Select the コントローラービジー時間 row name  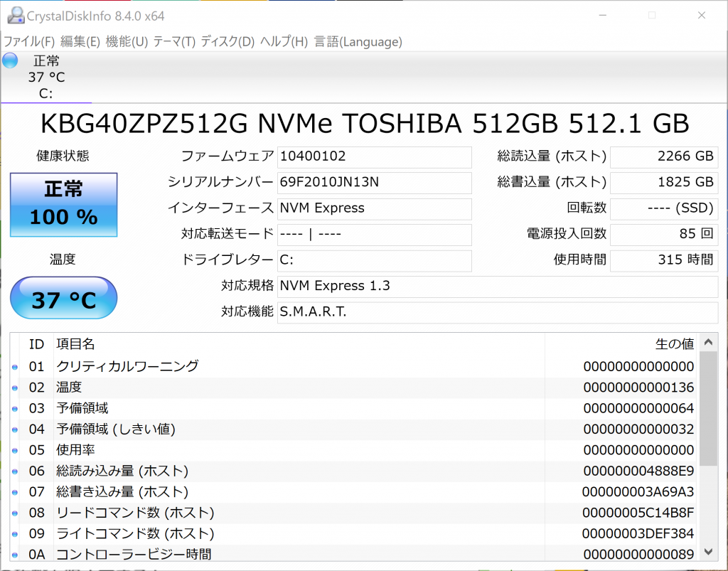point(134,554)
